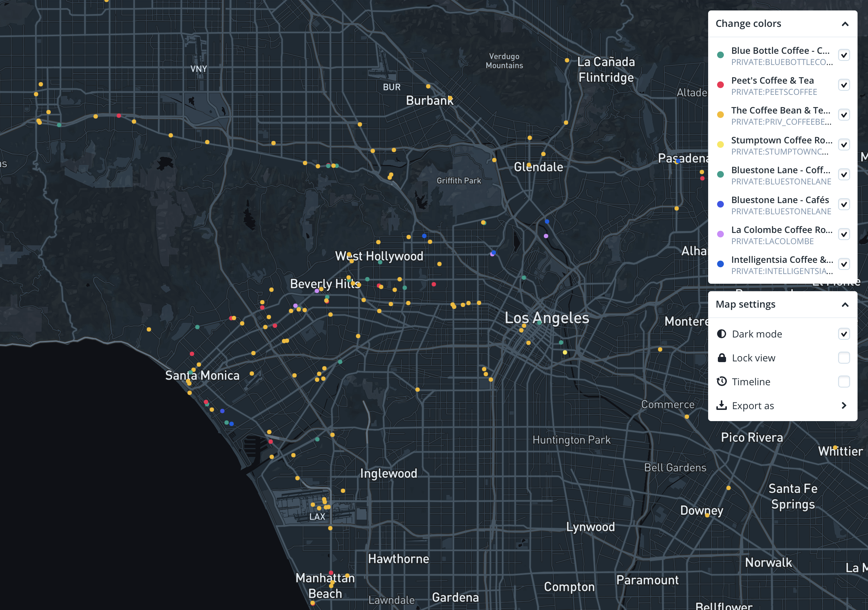Click the Lock view padlock icon
Screen dimensions: 868x610
[721, 358]
